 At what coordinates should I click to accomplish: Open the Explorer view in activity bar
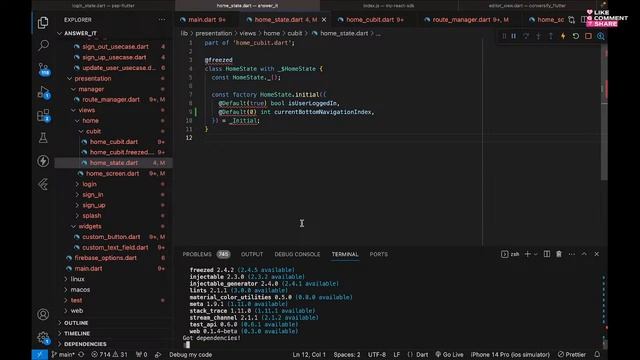43,22
